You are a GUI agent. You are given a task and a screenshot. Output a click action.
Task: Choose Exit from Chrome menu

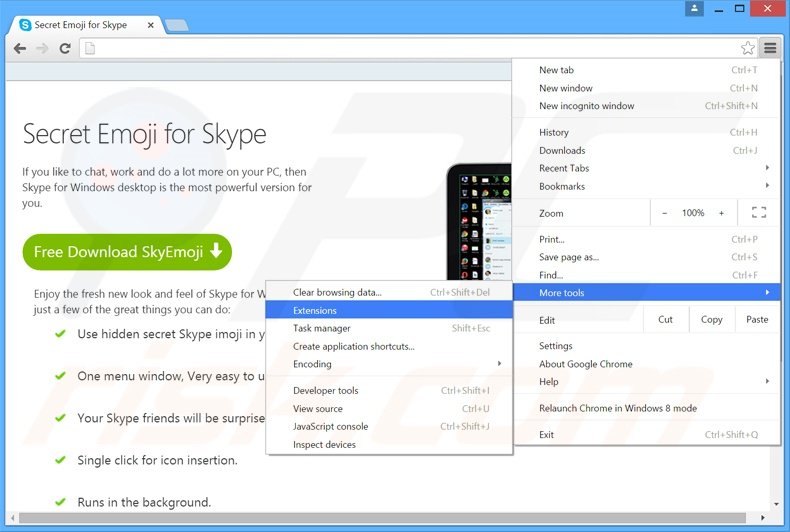(x=647, y=435)
